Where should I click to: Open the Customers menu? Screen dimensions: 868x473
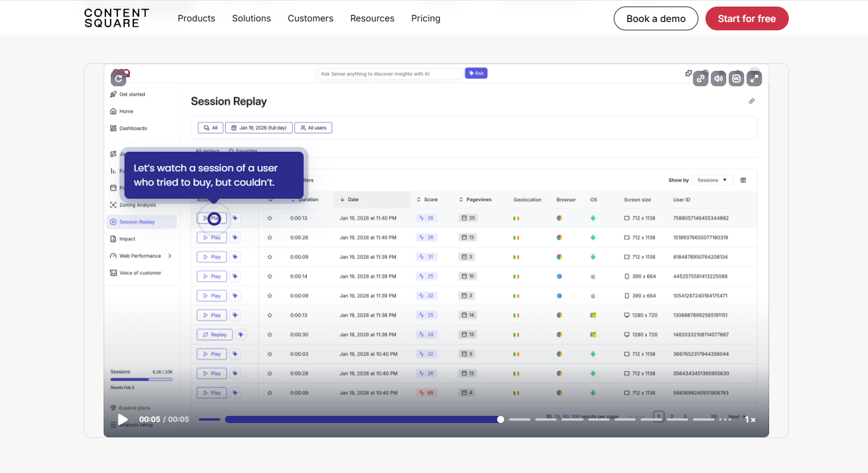tap(310, 18)
